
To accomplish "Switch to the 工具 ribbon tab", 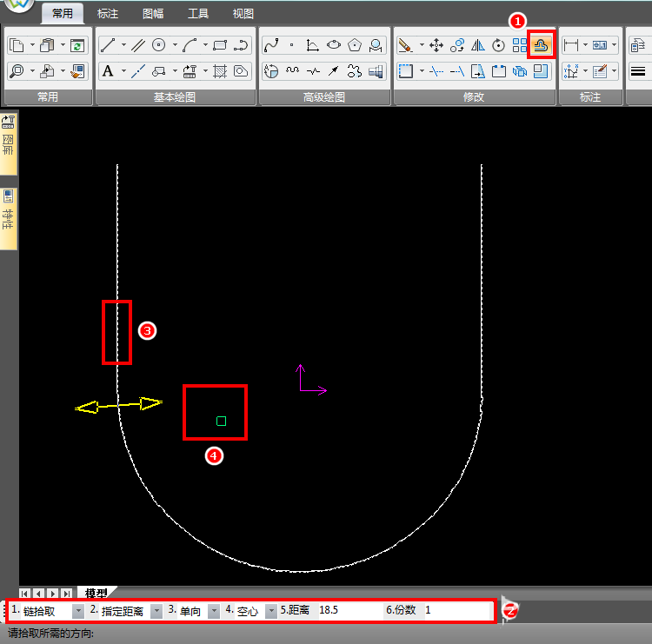I will point(198,14).
